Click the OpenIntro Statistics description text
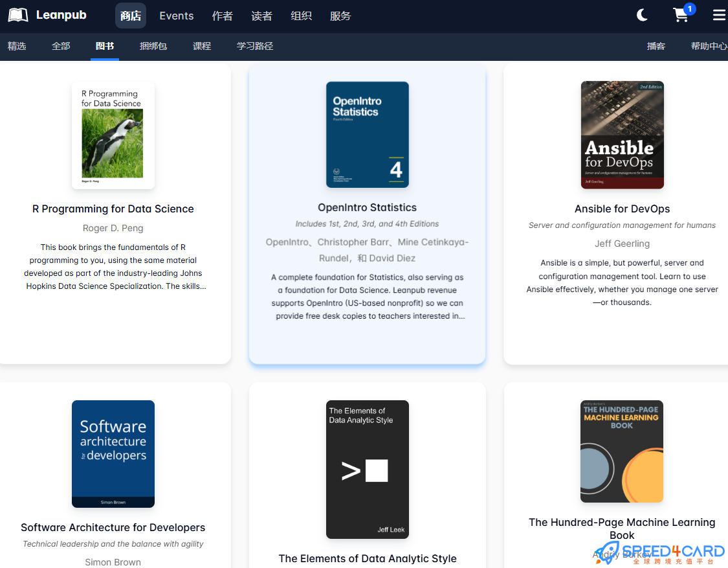728x568 pixels. 368,297
